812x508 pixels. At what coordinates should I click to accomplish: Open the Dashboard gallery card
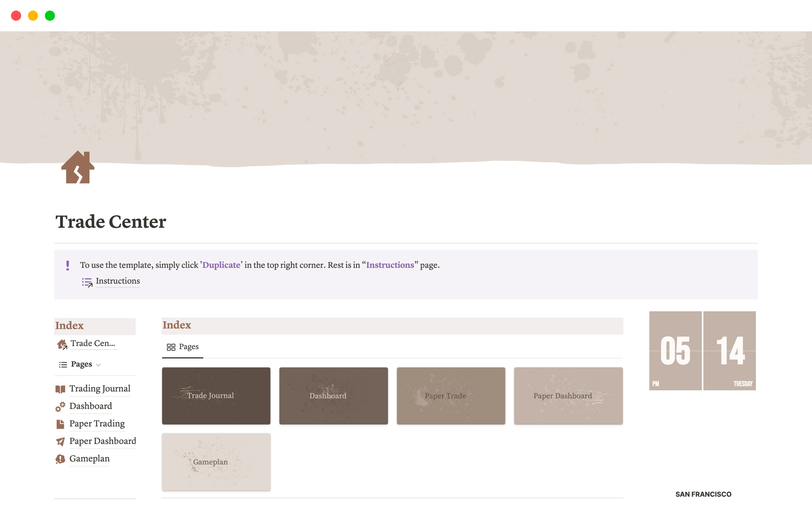click(333, 396)
